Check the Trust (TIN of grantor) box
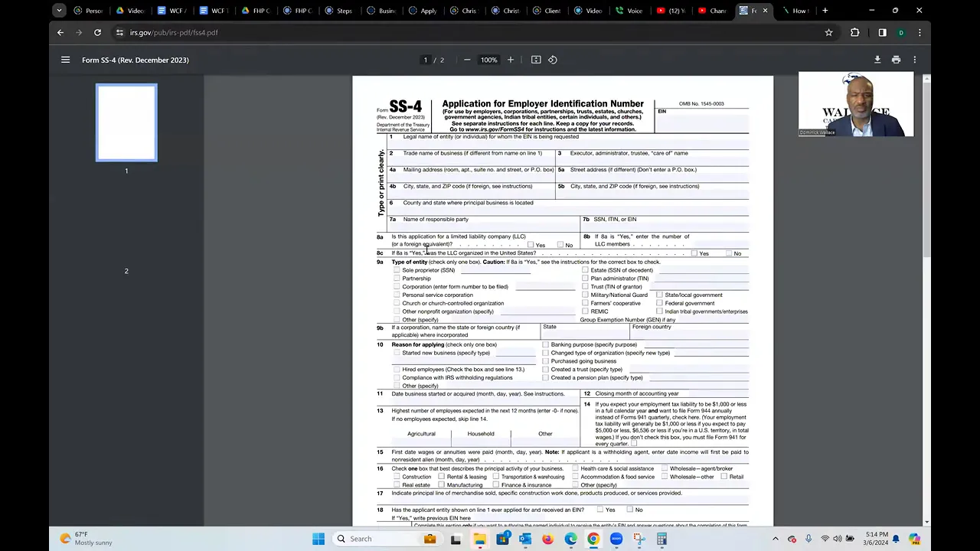This screenshot has width=980, height=551. [585, 286]
